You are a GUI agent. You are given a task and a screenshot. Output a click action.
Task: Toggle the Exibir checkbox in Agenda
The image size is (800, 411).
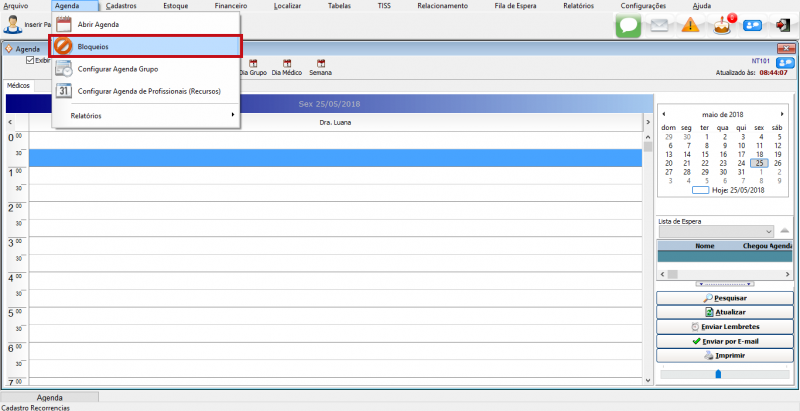(x=30, y=60)
